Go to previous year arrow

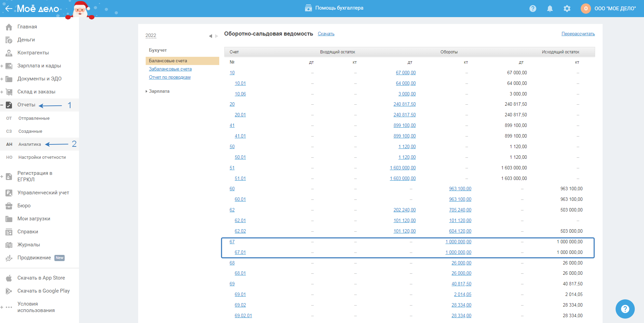210,36
